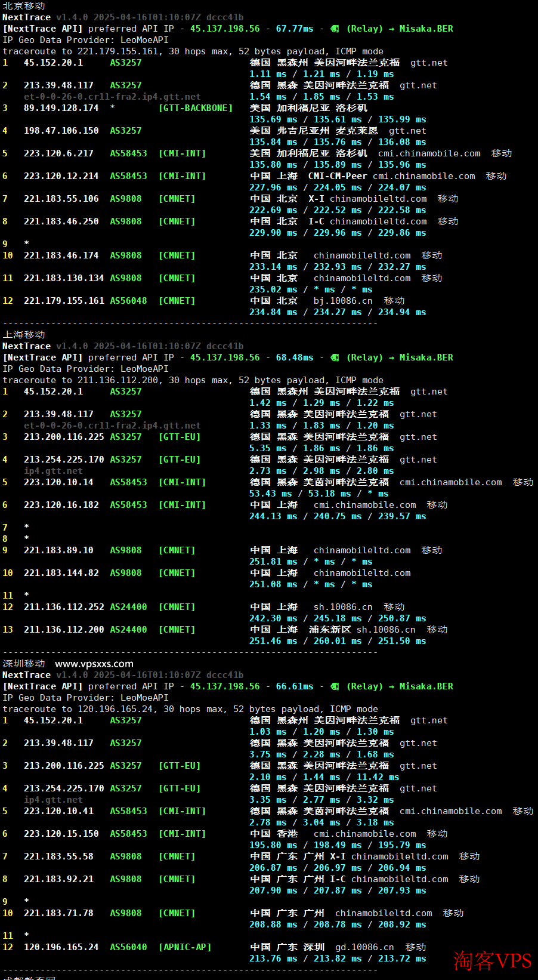Select the hop IP 223.120.12.214
Image resolution: width=538 pixels, height=980 pixels.
point(61,176)
